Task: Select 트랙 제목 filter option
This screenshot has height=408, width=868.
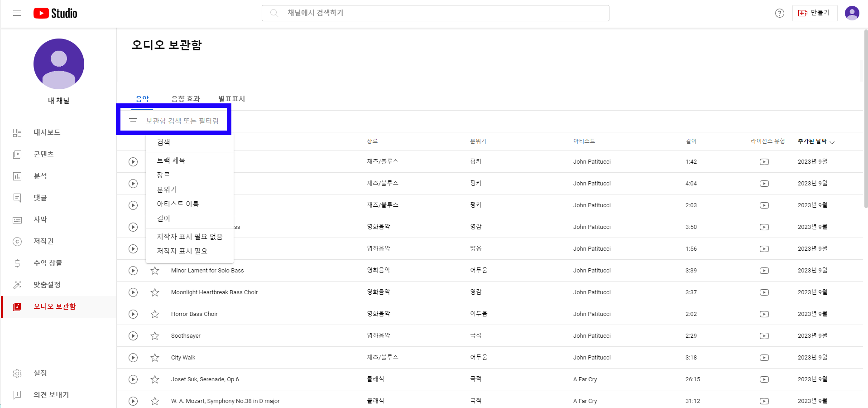Action: pyautogui.click(x=190, y=160)
